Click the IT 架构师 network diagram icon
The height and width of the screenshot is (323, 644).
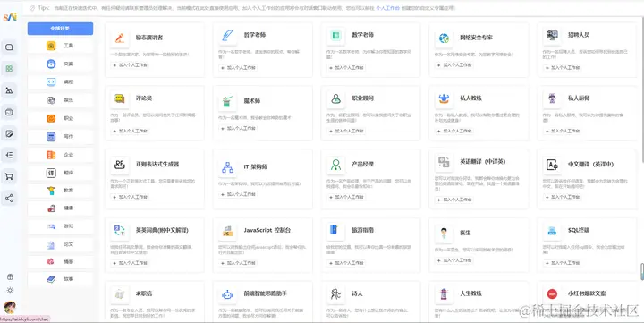[x=227, y=166]
